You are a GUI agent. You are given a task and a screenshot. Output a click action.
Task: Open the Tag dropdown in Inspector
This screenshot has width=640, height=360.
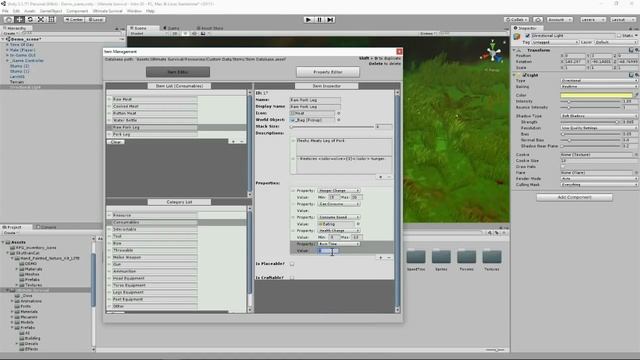point(556,42)
